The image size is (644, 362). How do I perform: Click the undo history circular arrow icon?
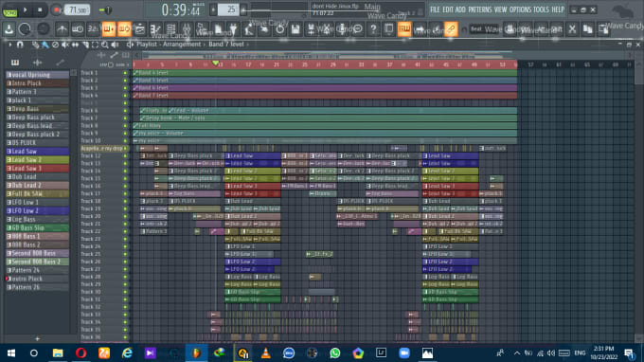pos(280,29)
